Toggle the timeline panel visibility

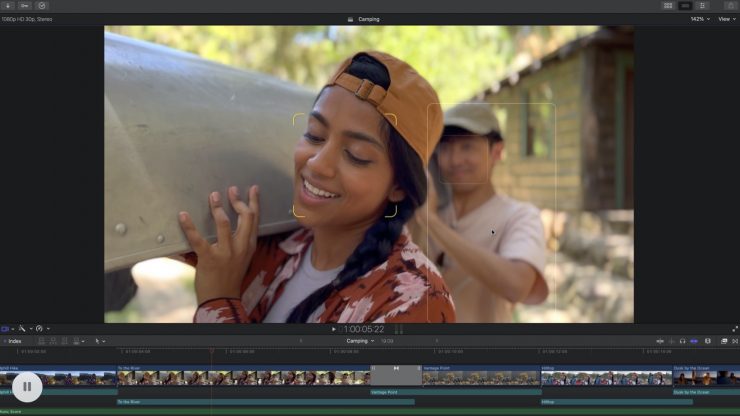[x=685, y=6]
